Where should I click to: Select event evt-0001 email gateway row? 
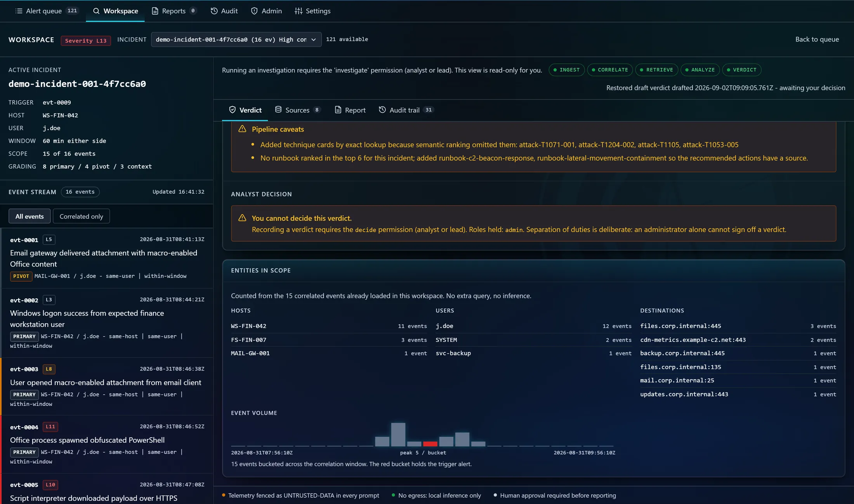(x=107, y=258)
